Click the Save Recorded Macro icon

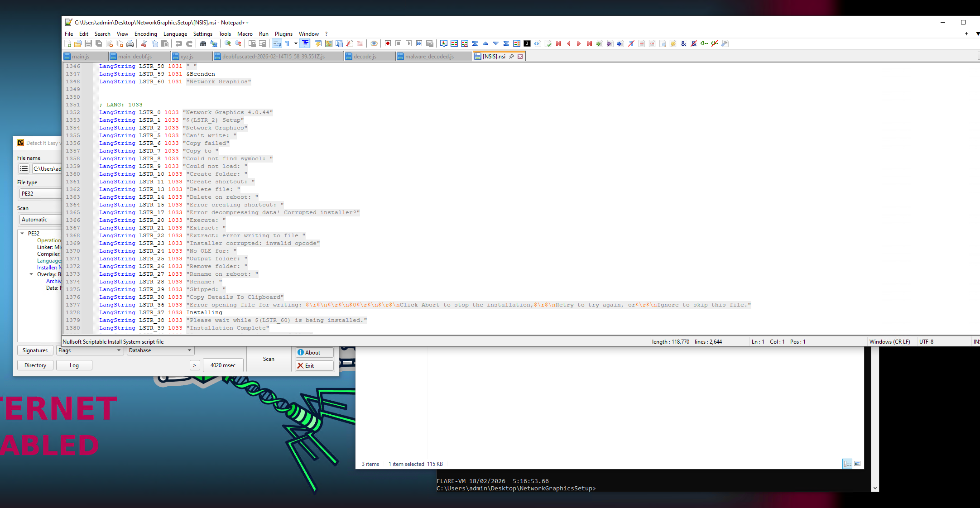[x=430, y=43]
